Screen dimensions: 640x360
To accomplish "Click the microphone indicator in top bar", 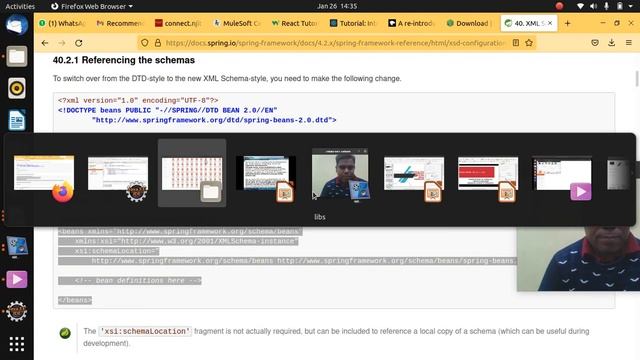I will tap(607, 6).
